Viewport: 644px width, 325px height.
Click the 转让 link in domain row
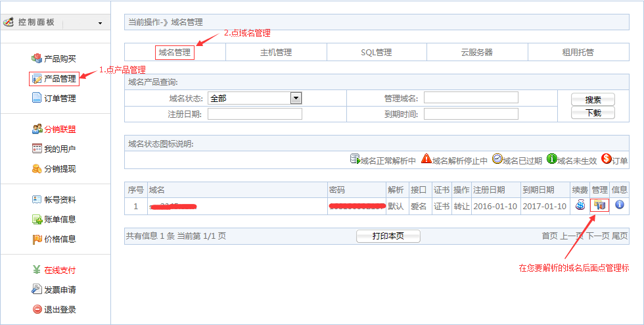(462, 206)
